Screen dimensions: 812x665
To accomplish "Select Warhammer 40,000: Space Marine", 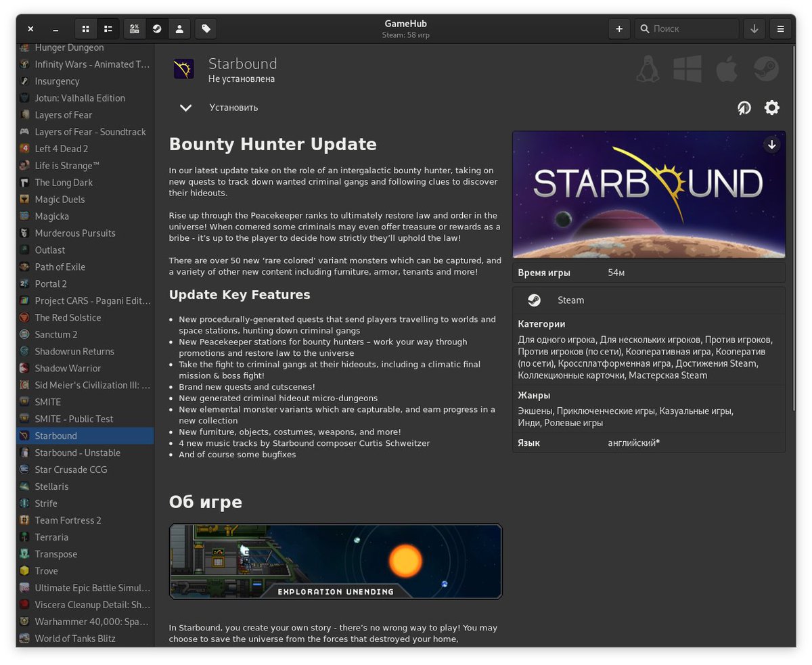I will [85, 622].
